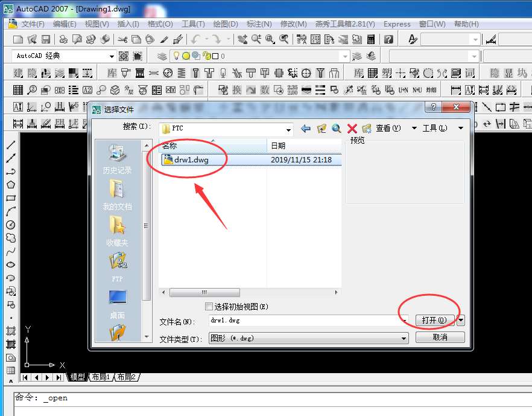
Task: Open FTP in the places sidebar
Action: pyautogui.click(x=118, y=267)
